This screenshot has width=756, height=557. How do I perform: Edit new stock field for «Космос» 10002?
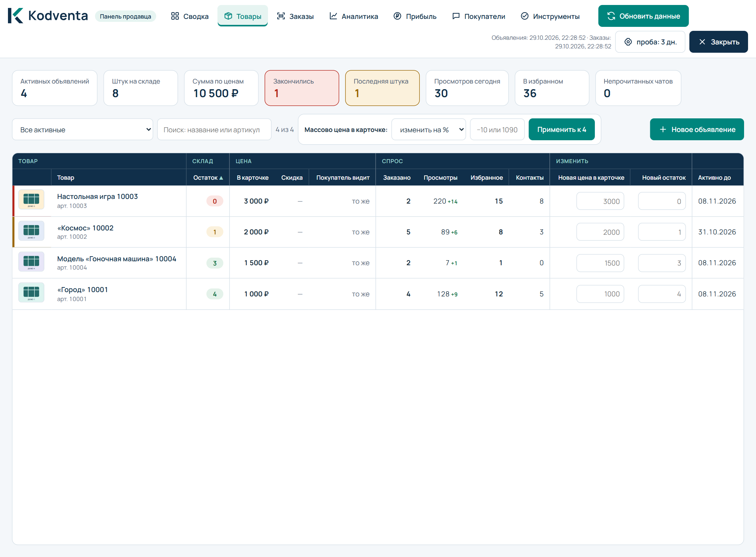click(x=661, y=232)
